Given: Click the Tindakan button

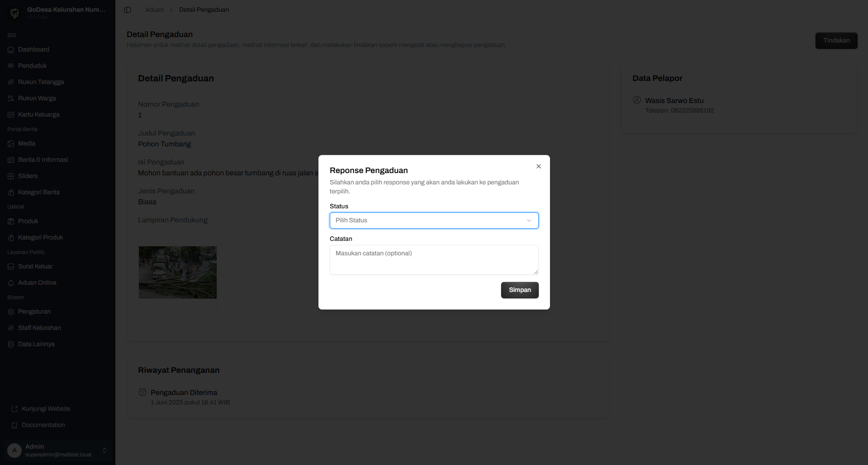Looking at the screenshot, I should click(x=836, y=41).
